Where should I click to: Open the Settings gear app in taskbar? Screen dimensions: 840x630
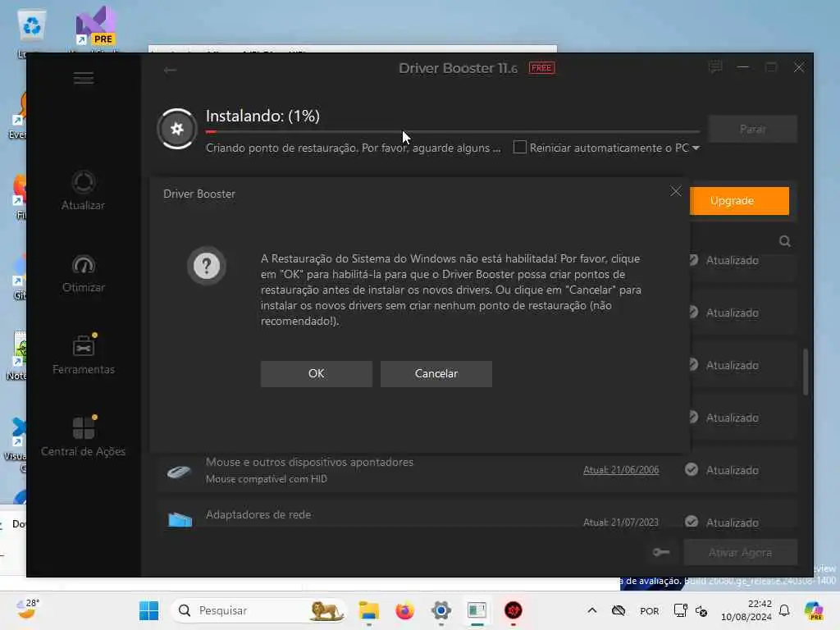(441, 610)
